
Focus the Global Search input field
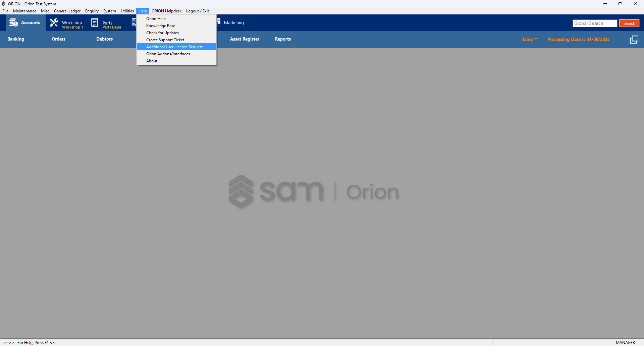click(595, 23)
